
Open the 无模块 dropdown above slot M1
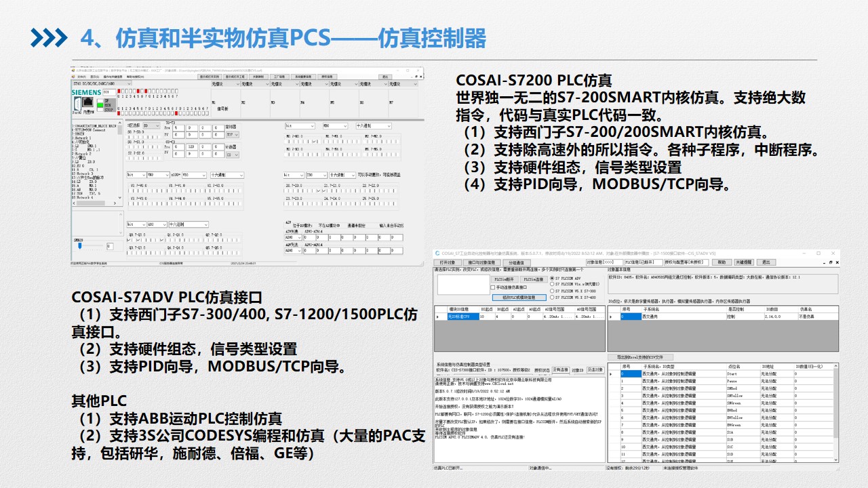click(x=225, y=84)
